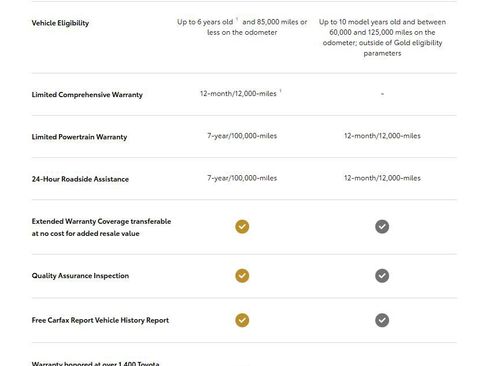Image resolution: width=488 pixels, height=366 pixels.
Task: Select the Vehicle Eligibility row label
Action: point(60,23)
